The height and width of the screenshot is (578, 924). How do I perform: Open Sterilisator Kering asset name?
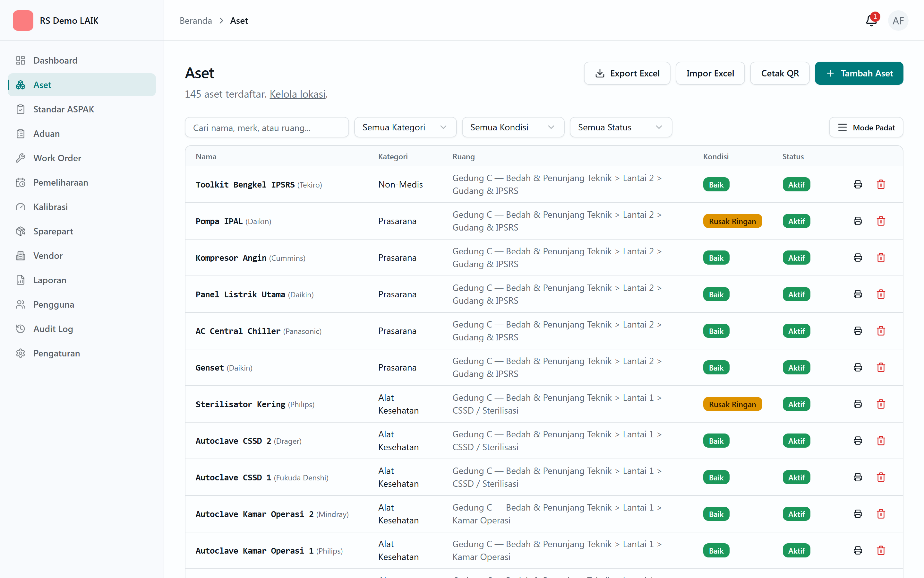click(240, 405)
